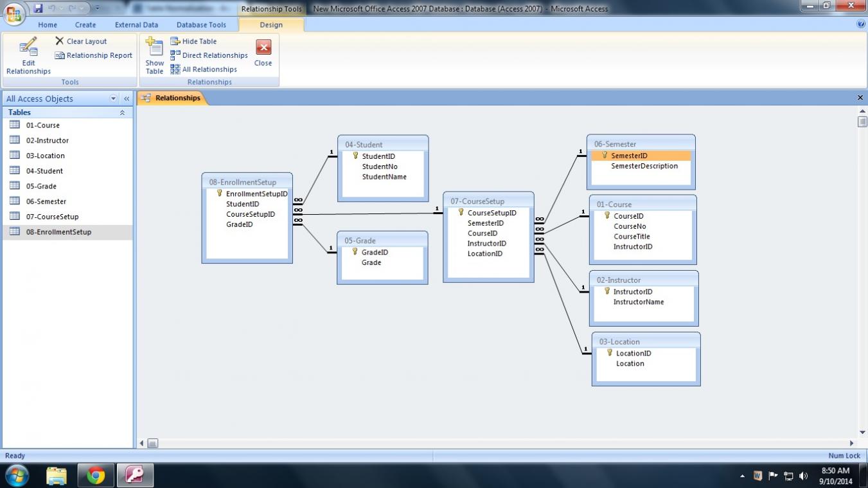
Task: Click the primary key icon beside EnrollmentSetupID
Action: (219, 193)
